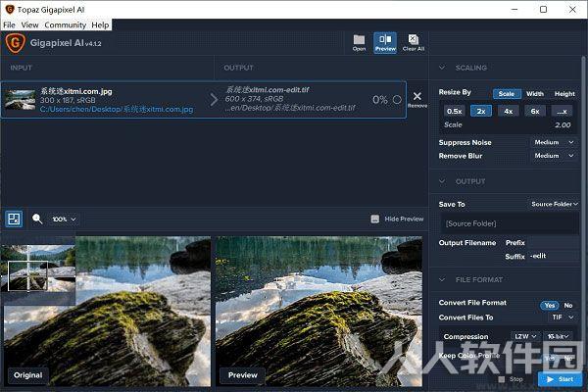Open the Suppress Noise Medium dropdown
588x392 pixels.
click(554, 142)
